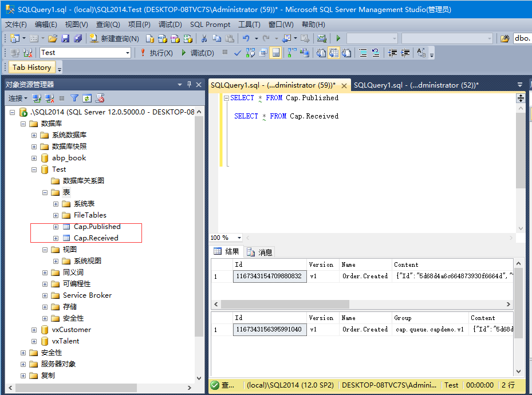Close the SQLQuery1.sql Administrator (59) tab
This screenshot has width=532, height=395.
click(x=344, y=86)
